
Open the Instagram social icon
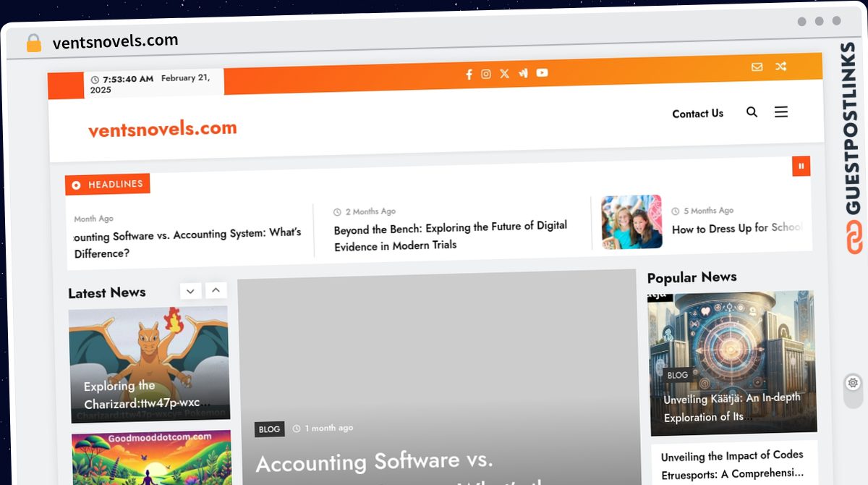point(486,74)
